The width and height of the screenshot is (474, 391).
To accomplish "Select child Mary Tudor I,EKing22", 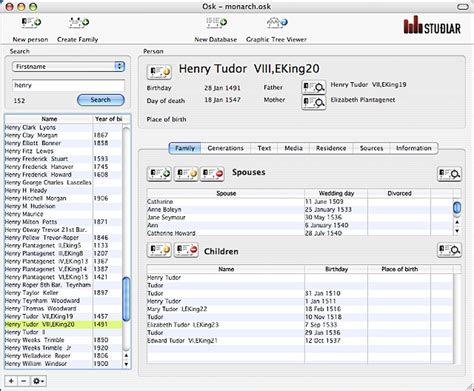I will point(300,309).
